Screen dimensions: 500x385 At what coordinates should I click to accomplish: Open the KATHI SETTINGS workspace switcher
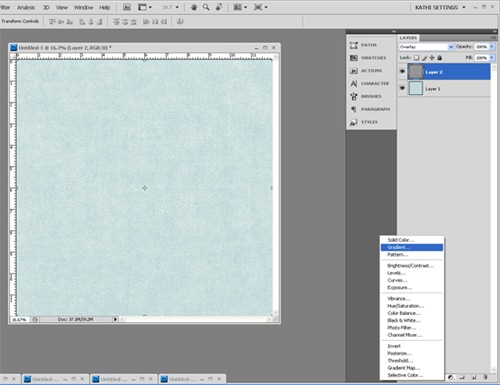tap(440, 7)
